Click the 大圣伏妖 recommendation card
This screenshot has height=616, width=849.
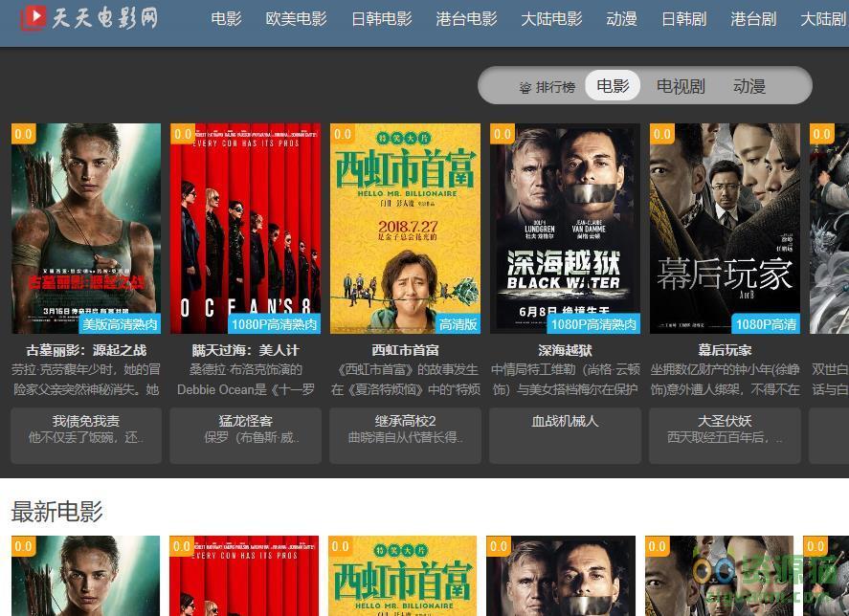pyautogui.click(x=725, y=429)
